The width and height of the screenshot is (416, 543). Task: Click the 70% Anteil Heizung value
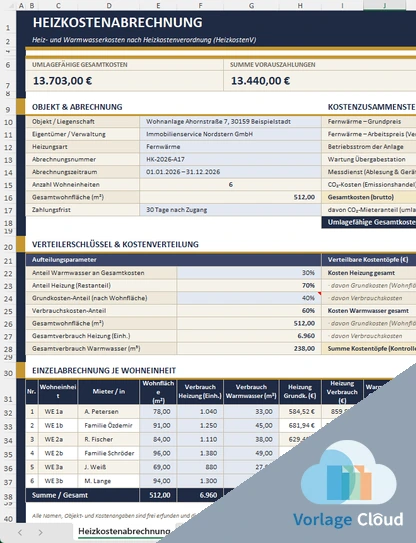tap(249, 285)
